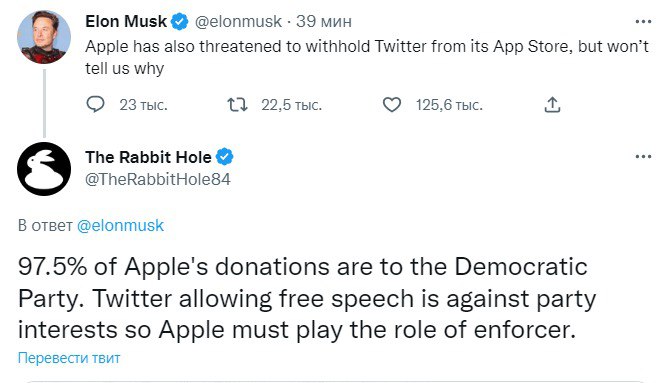Click the reply icon on Elon's tweet
Screen dimensions: 672x383
[95, 105]
